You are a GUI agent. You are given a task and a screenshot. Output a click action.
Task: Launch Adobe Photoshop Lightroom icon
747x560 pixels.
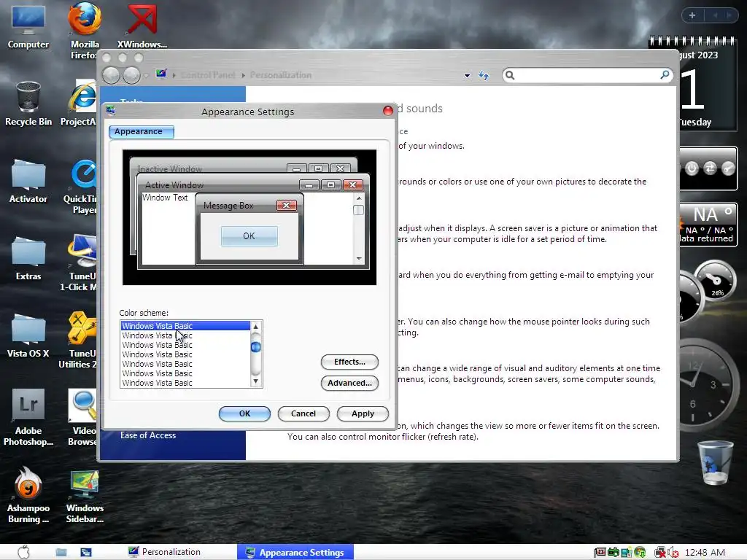click(28, 418)
